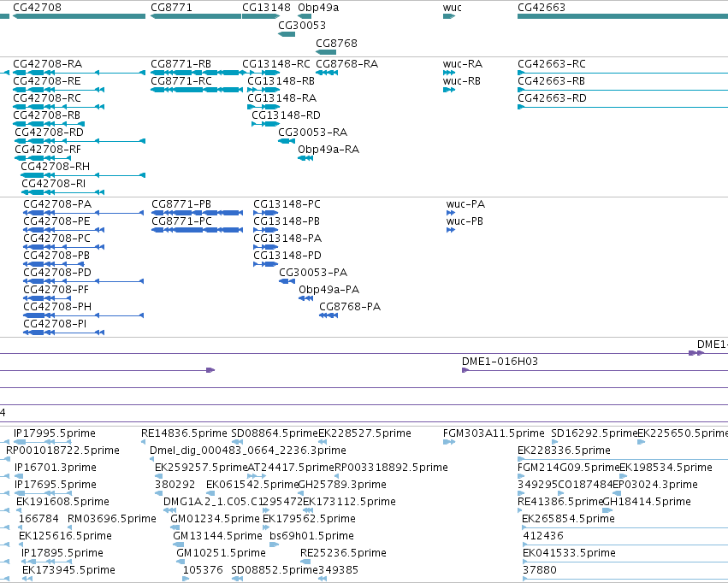Image resolution: width=728 pixels, height=583 pixels.
Task: Select EST SD16292.5prime
Action: click(x=595, y=433)
